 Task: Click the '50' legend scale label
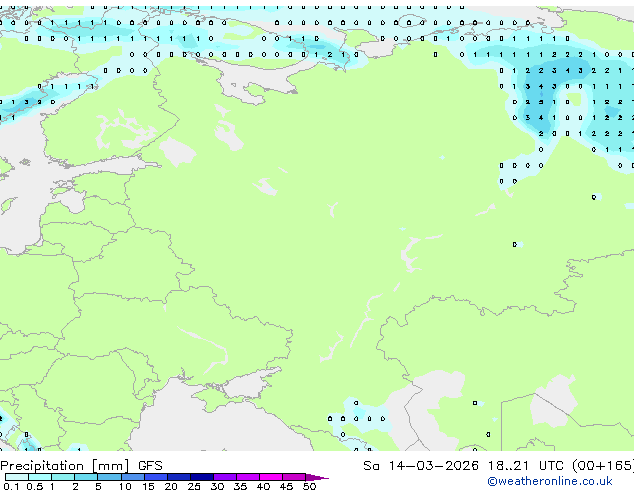(x=309, y=486)
